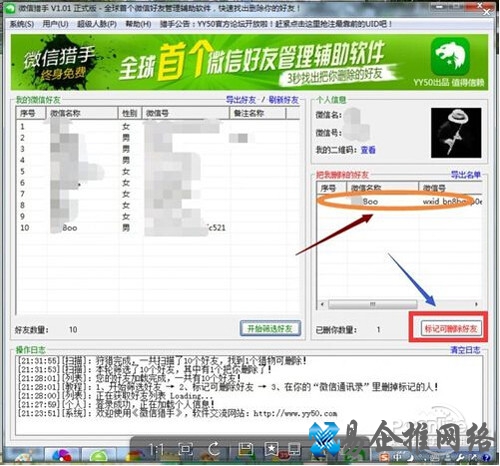This screenshot has width=500, height=466.
Task: Click the 导出名单 link
Action: [466, 175]
